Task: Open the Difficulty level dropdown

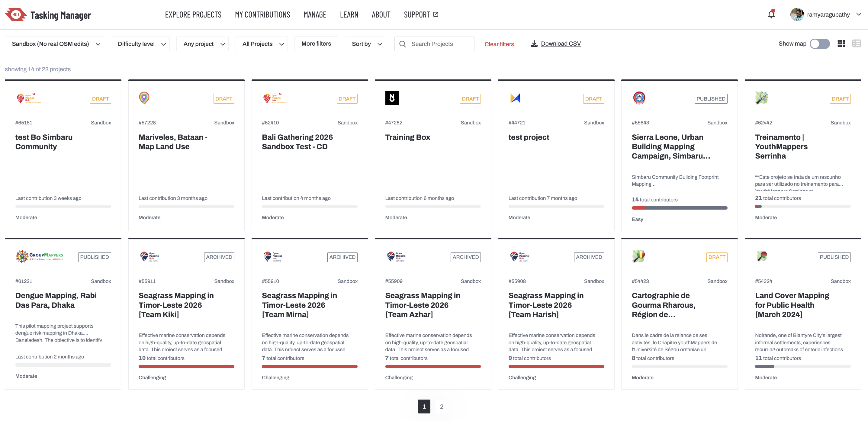Action: [x=140, y=44]
